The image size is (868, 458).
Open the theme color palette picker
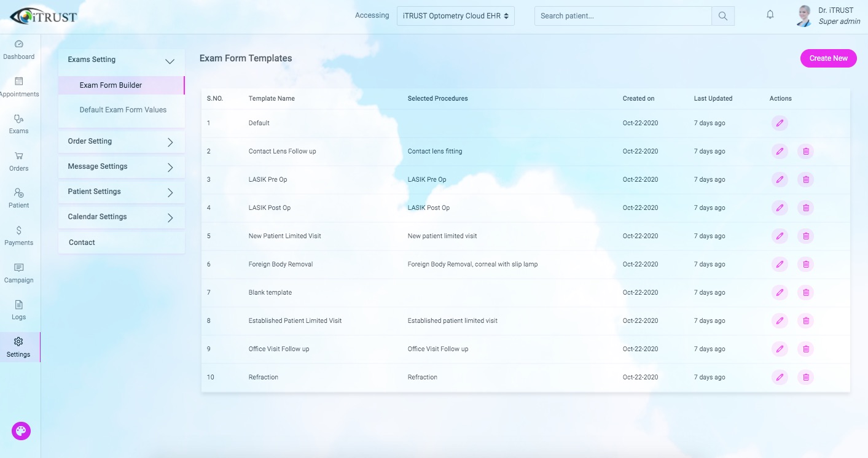click(21, 430)
